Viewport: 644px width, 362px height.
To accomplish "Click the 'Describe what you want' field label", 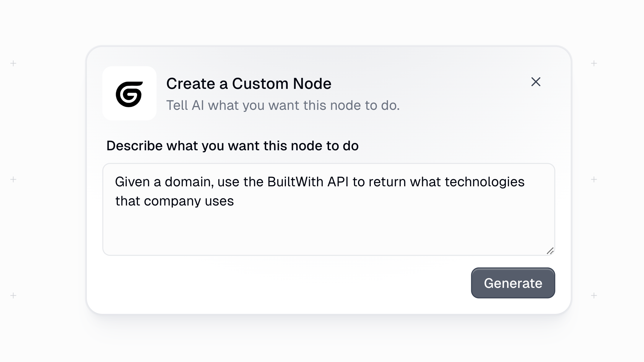I will [x=232, y=146].
